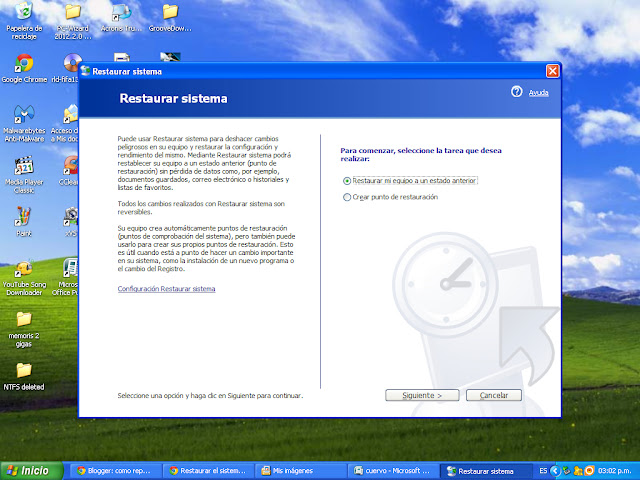The height and width of the screenshot is (480, 640).
Task: Click the orange tray icon beside clock
Action: (589, 471)
